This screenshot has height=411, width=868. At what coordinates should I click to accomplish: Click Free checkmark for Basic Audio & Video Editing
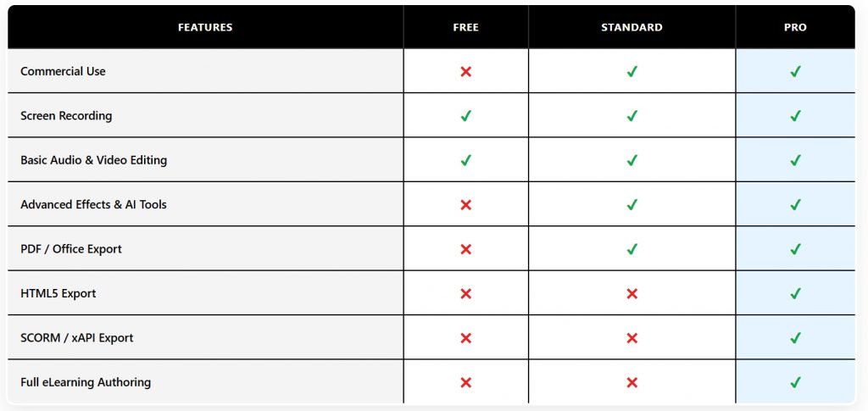pyautogui.click(x=465, y=160)
